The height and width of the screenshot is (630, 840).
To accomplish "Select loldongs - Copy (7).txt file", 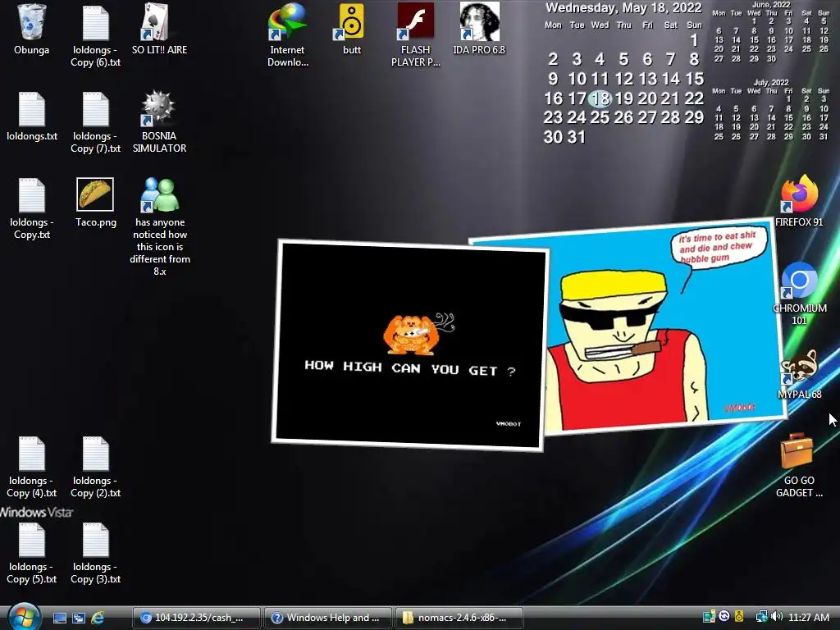I will [x=95, y=122].
